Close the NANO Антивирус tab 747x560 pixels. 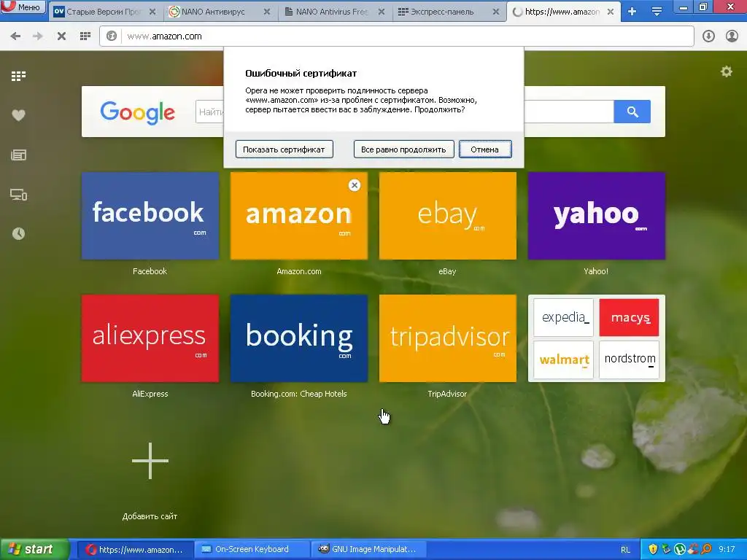(x=267, y=12)
